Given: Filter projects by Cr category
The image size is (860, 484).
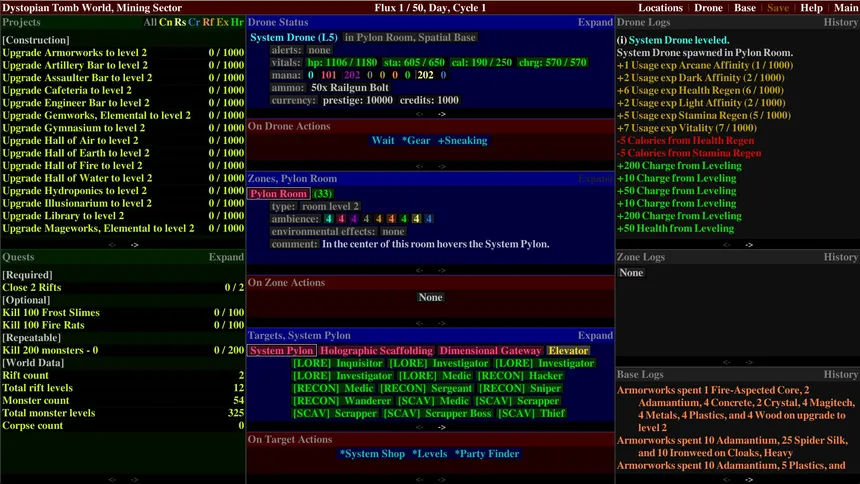Looking at the screenshot, I should (194, 22).
